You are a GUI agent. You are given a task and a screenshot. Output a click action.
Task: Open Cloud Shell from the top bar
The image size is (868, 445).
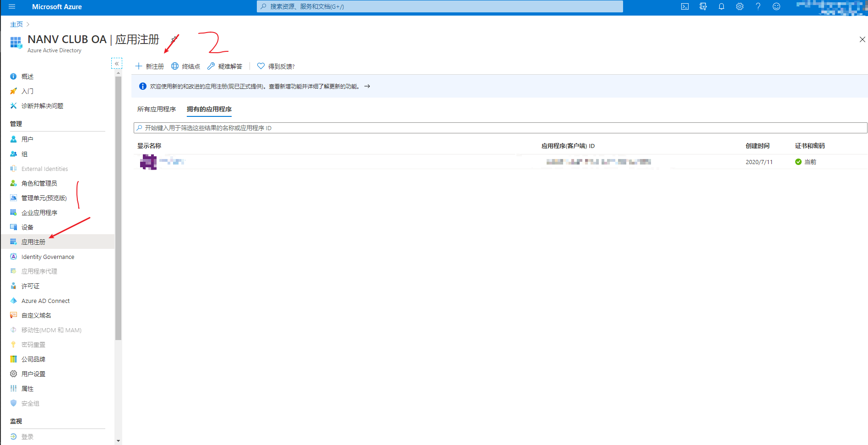coord(685,6)
